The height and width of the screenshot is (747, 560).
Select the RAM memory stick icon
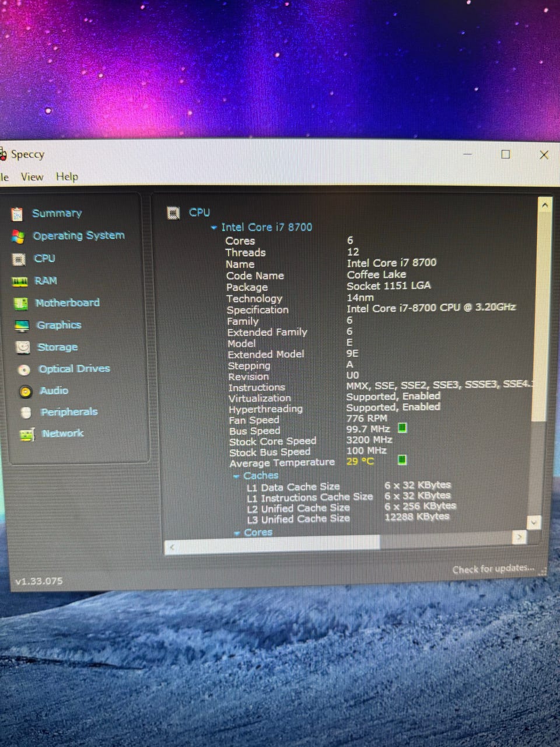20,281
